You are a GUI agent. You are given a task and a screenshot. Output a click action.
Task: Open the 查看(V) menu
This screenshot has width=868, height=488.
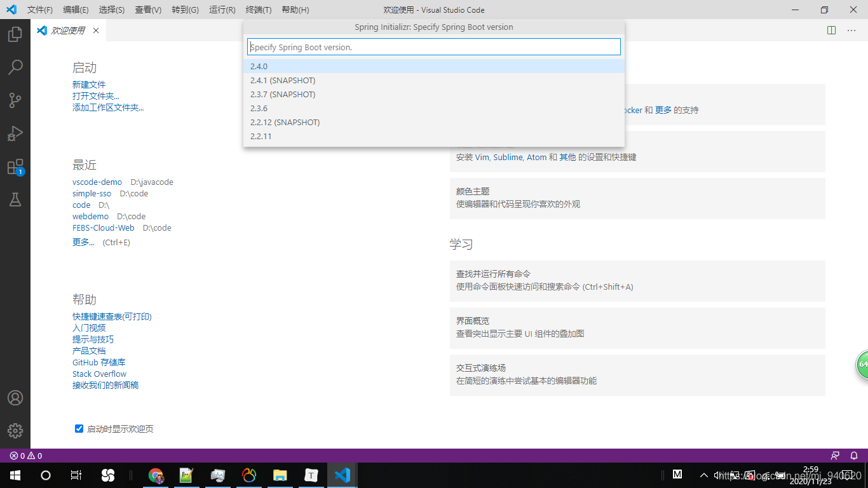(x=148, y=10)
